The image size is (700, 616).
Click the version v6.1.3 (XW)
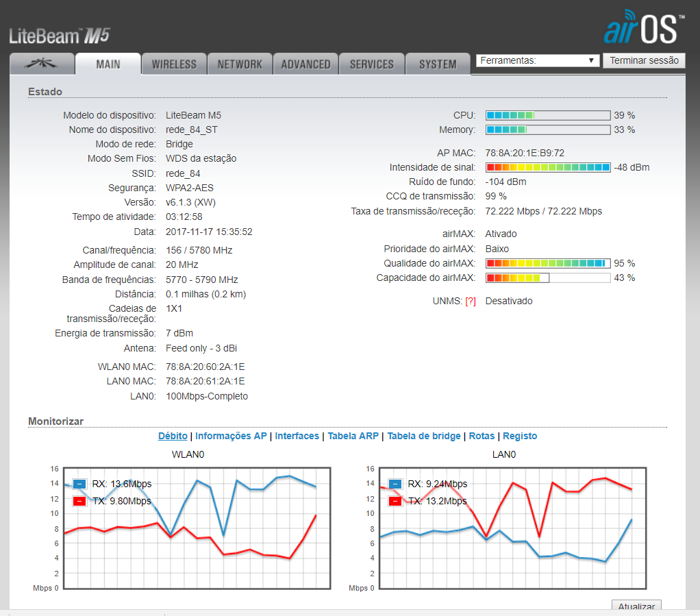point(190,202)
